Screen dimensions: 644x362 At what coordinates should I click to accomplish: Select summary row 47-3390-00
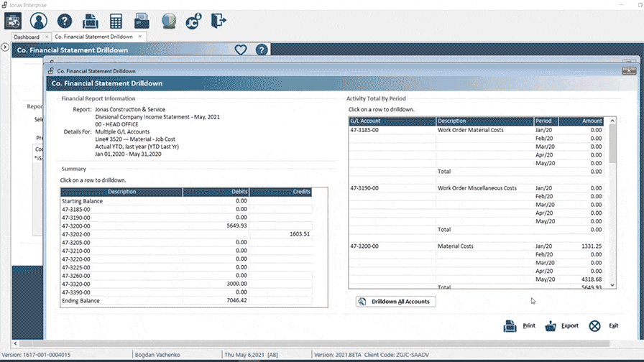(x=186, y=292)
